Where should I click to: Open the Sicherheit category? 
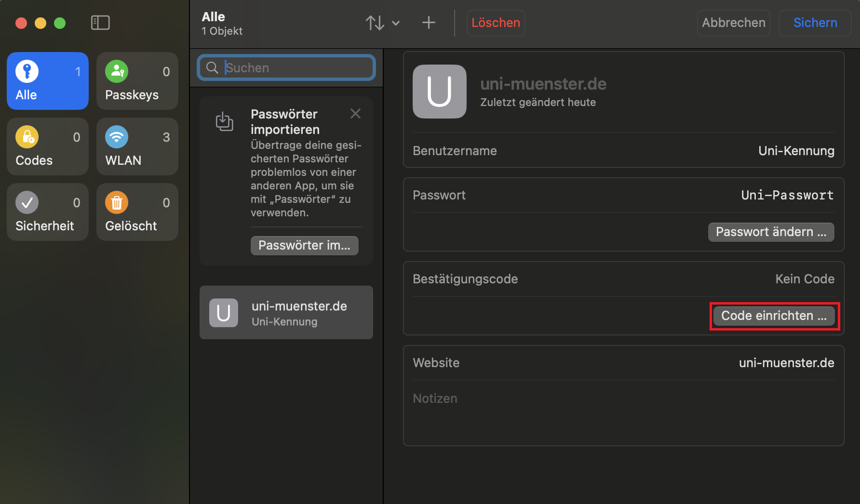click(48, 212)
